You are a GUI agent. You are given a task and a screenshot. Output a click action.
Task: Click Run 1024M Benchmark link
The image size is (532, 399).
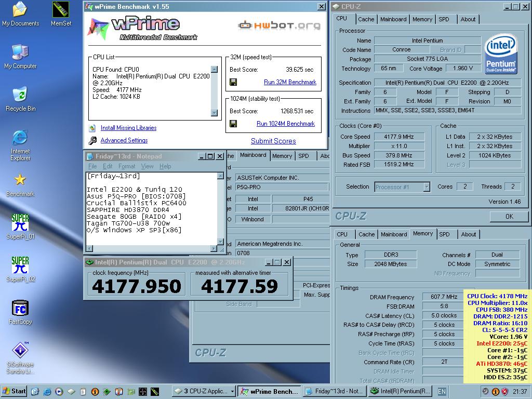click(286, 124)
